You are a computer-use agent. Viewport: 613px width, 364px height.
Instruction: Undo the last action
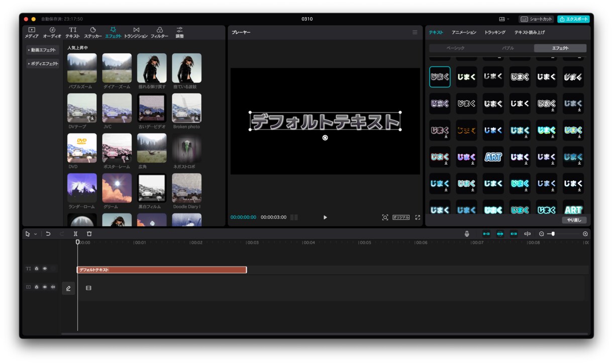tap(48, 234)
